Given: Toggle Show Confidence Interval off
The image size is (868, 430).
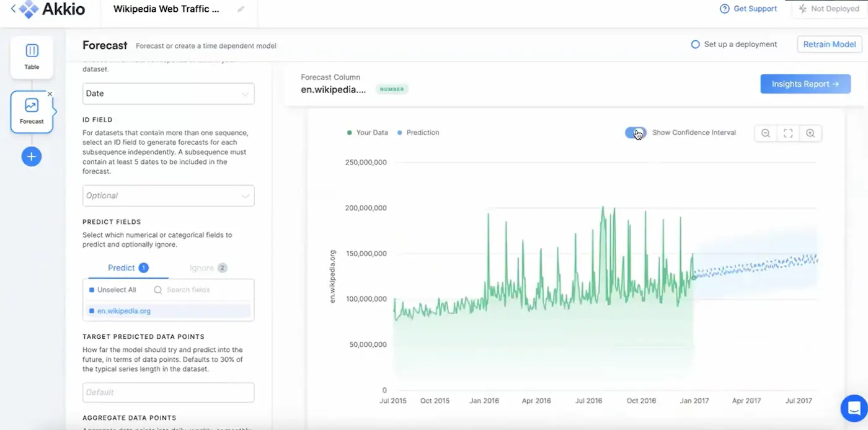Looking at the screenshot, I should [x=635, y=133].
